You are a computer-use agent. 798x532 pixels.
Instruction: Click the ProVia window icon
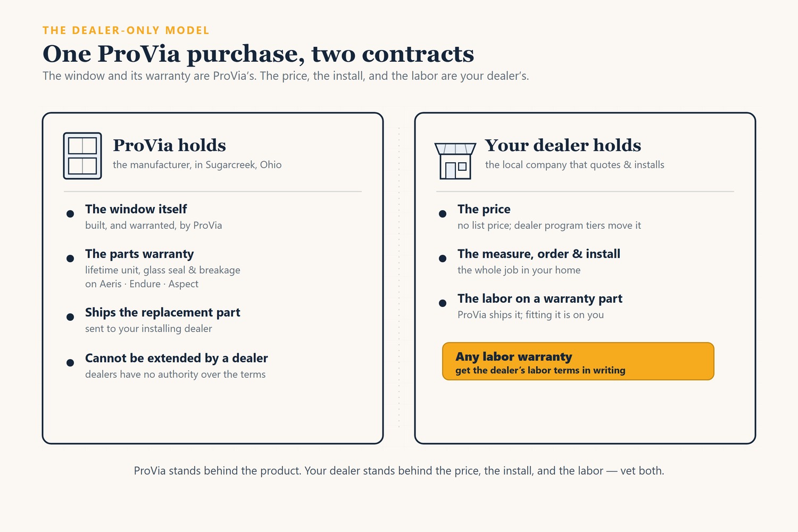(82, 156)
